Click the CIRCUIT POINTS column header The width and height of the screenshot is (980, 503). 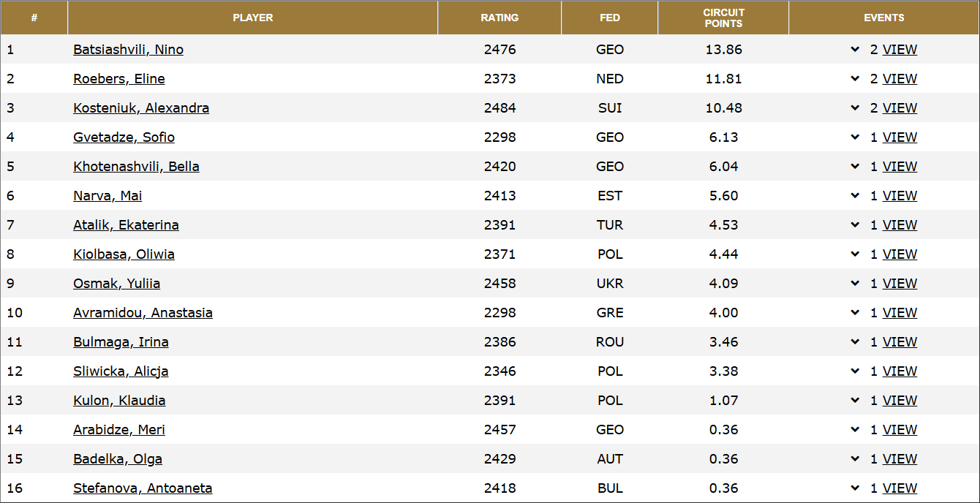(x=723, y=18)
